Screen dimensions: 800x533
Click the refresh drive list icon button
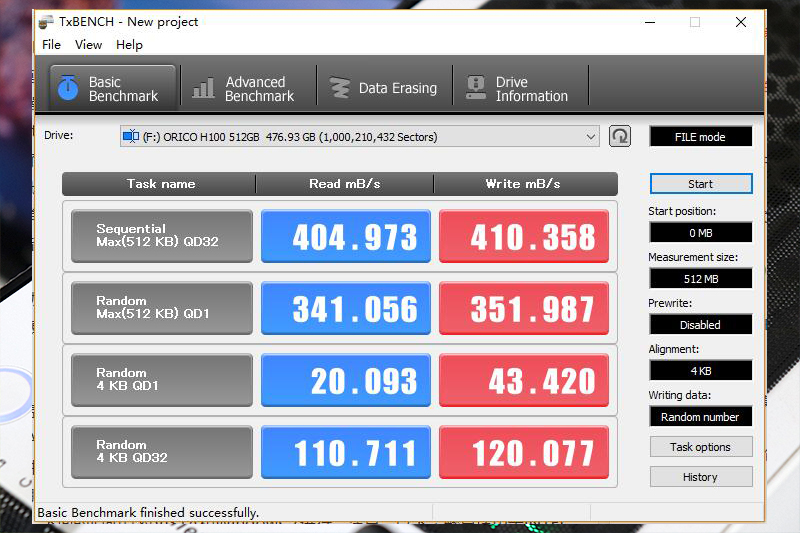(619, 136)
